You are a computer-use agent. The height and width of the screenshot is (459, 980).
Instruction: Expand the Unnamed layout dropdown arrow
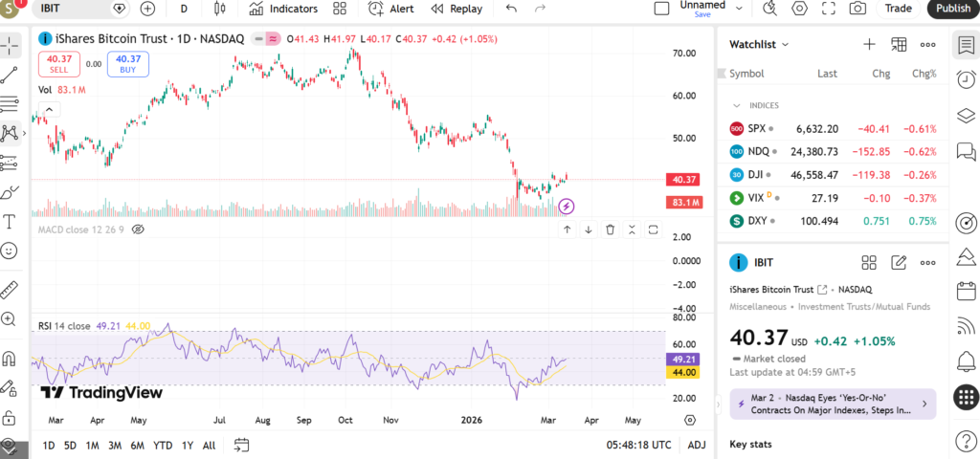coord(737,6)
